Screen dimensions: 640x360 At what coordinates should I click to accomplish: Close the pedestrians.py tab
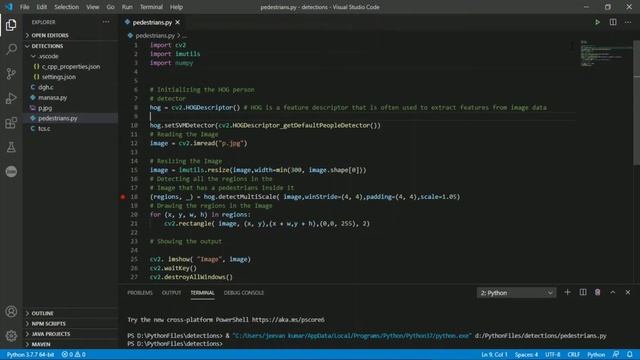tap(178, 22)
